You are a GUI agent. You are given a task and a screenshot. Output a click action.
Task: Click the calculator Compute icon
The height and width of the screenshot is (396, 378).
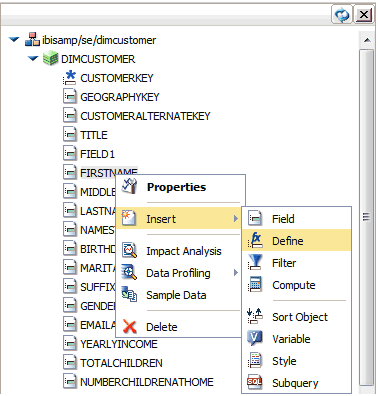pos(255,284)
